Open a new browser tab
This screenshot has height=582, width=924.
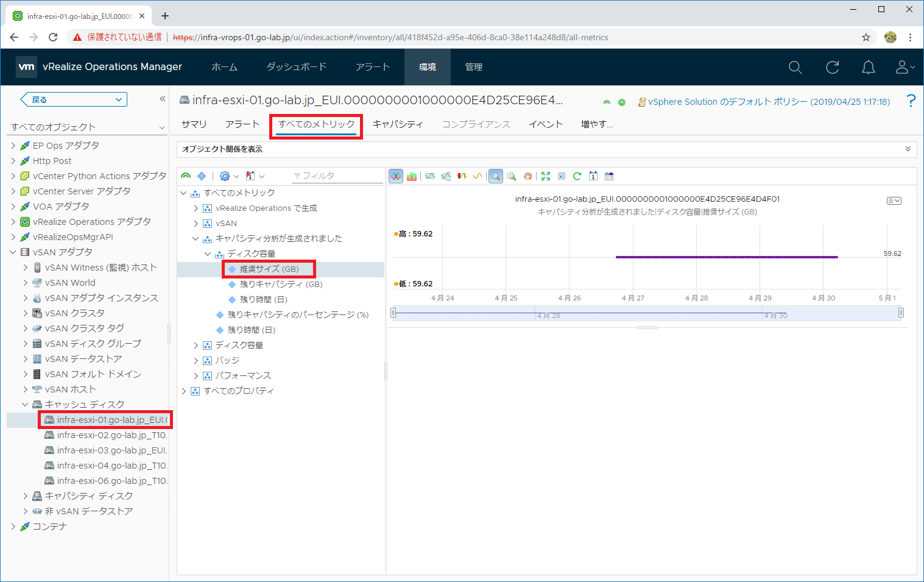pos(165,16)
